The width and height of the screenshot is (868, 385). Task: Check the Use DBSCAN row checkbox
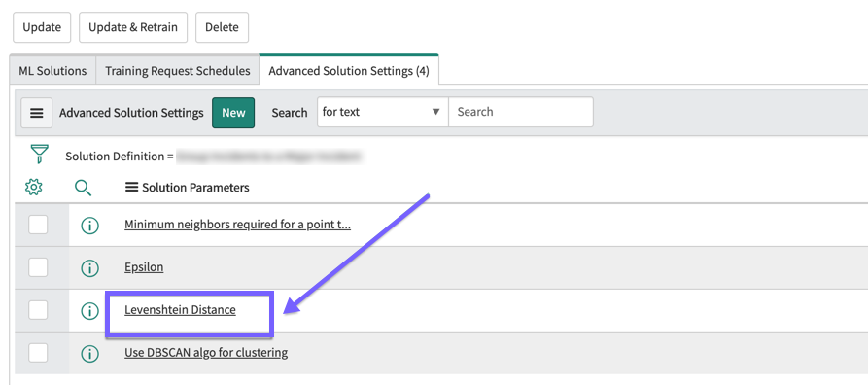[38, 352]
